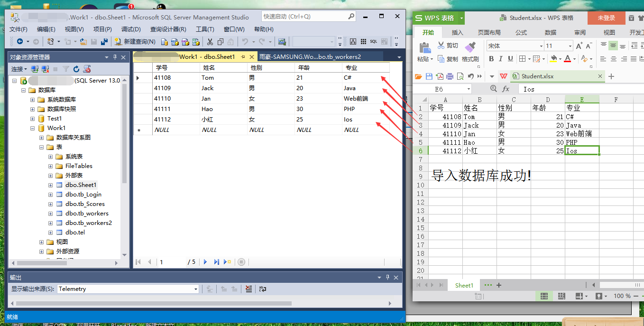Click Connect Object Explorer plug icon

pos(36,69)
